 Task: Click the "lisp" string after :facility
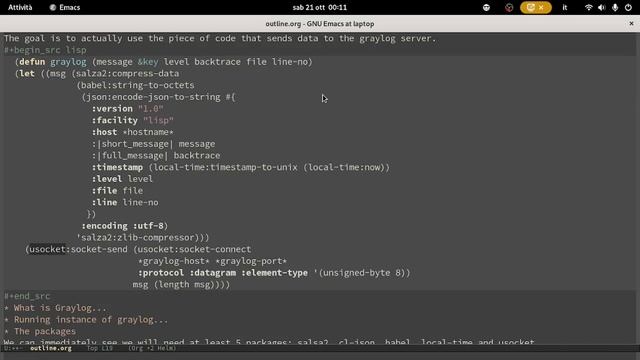click(158, 120)
